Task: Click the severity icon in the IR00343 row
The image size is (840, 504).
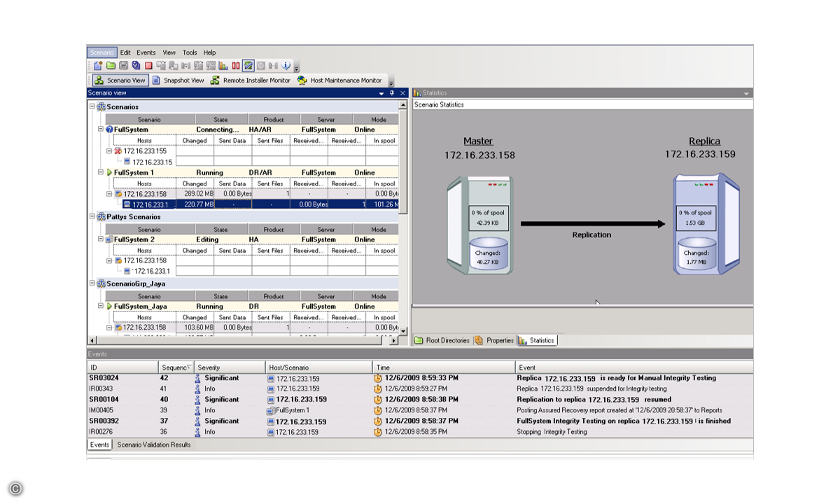Action: click(x=198, y=388)
